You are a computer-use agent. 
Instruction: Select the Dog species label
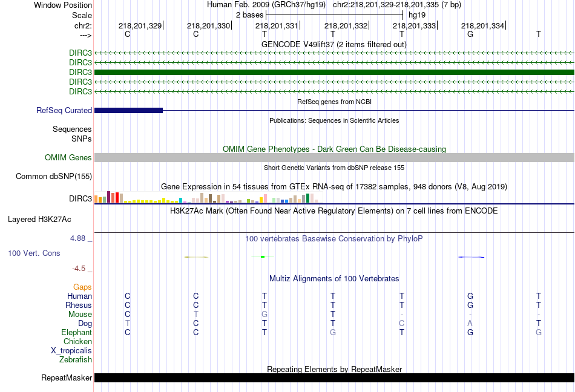coord(85,324)
